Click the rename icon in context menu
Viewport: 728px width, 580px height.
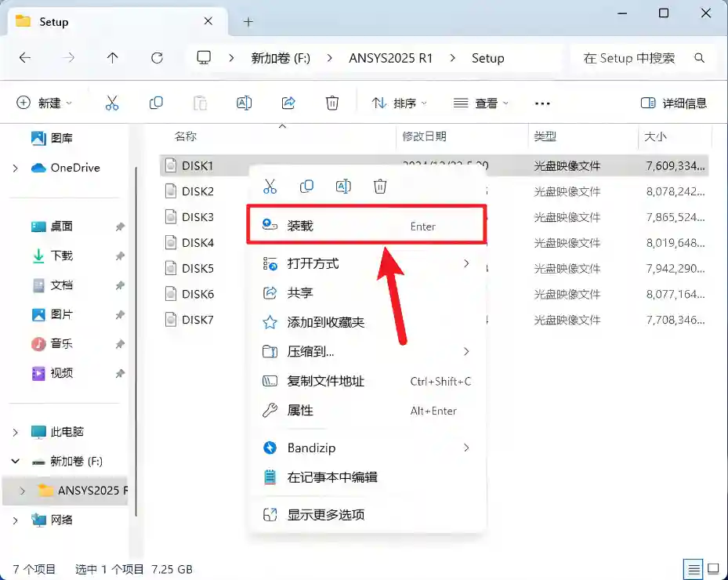tap(343, 187)
